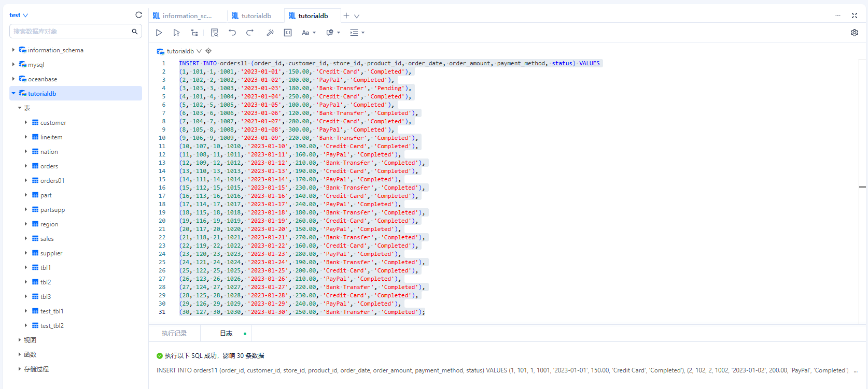Collapse the tutorialdb database node
This screenshot has width=868, height=389.
coord(13,94)
